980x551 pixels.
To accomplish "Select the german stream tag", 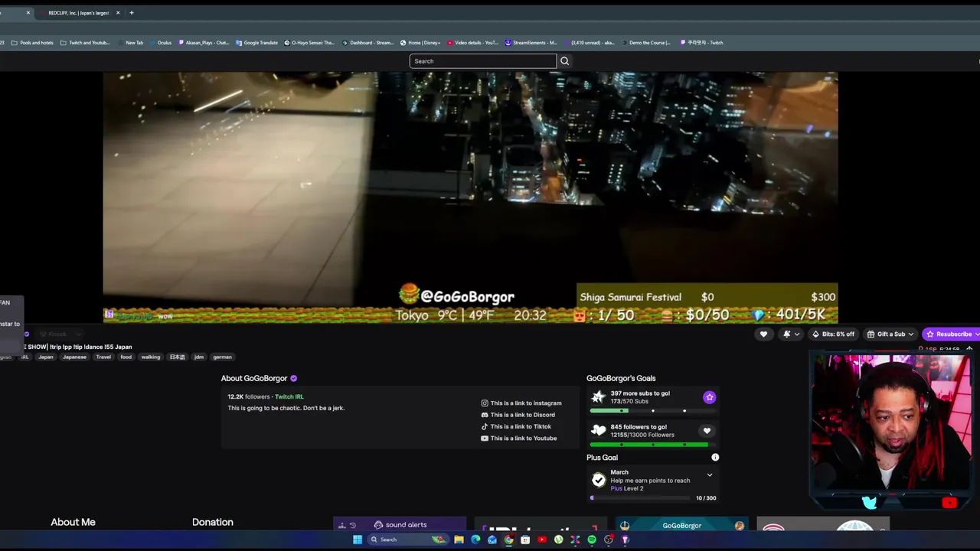I will point(222,357).
